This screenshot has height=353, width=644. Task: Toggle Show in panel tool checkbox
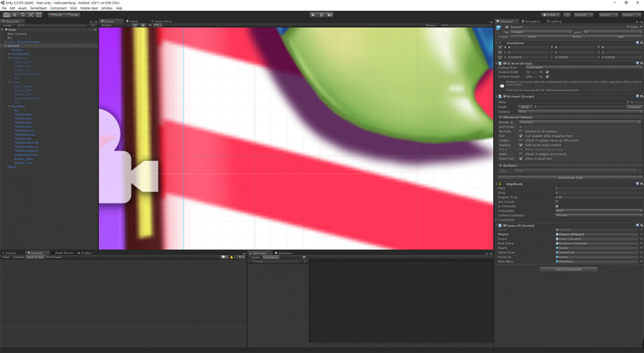520,158
